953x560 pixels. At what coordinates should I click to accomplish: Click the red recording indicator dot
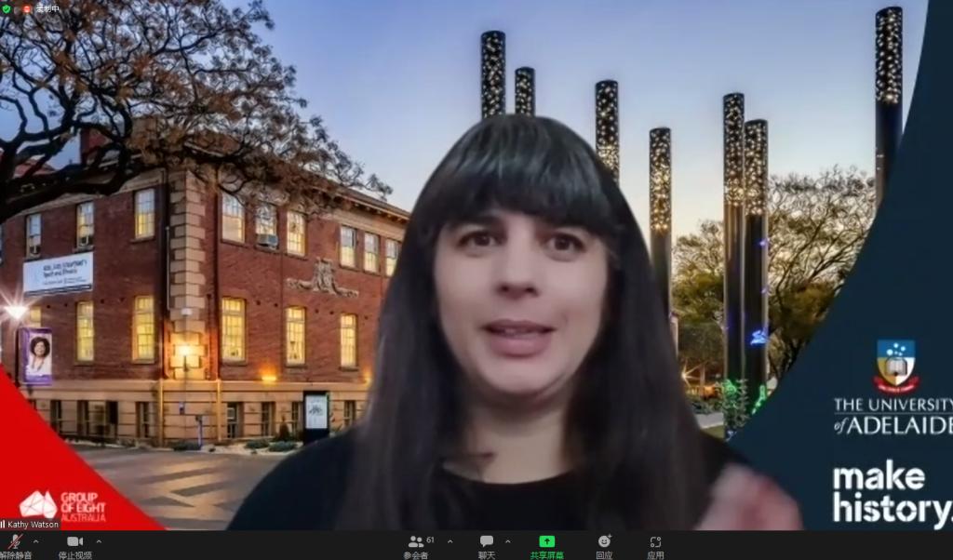[26, 7]
